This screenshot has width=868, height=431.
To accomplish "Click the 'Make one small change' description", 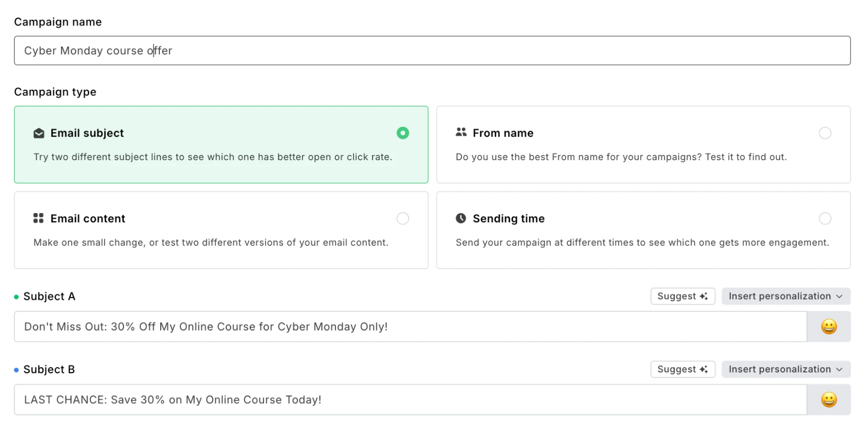I will tap(211, 243).
